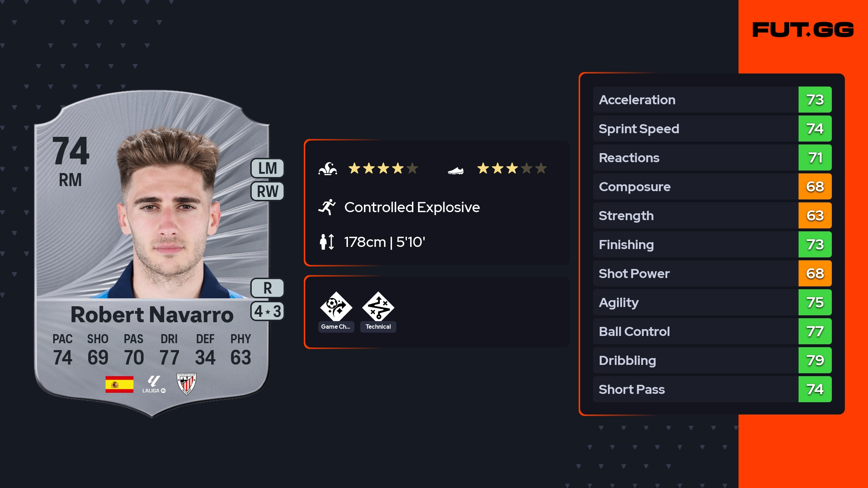Click the Robert Navarro player name
This screenshot has width=868, height=488.
[152, 314]
